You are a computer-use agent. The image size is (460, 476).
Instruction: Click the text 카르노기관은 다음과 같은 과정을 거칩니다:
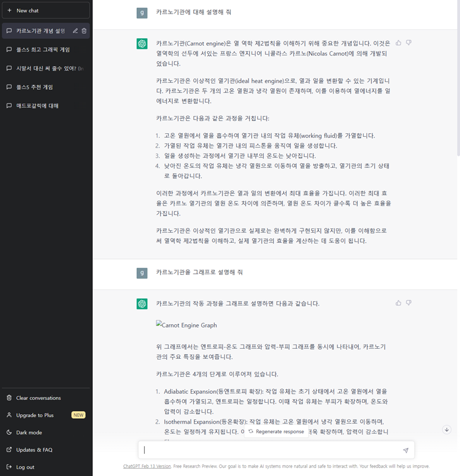[x=213, y=118]
